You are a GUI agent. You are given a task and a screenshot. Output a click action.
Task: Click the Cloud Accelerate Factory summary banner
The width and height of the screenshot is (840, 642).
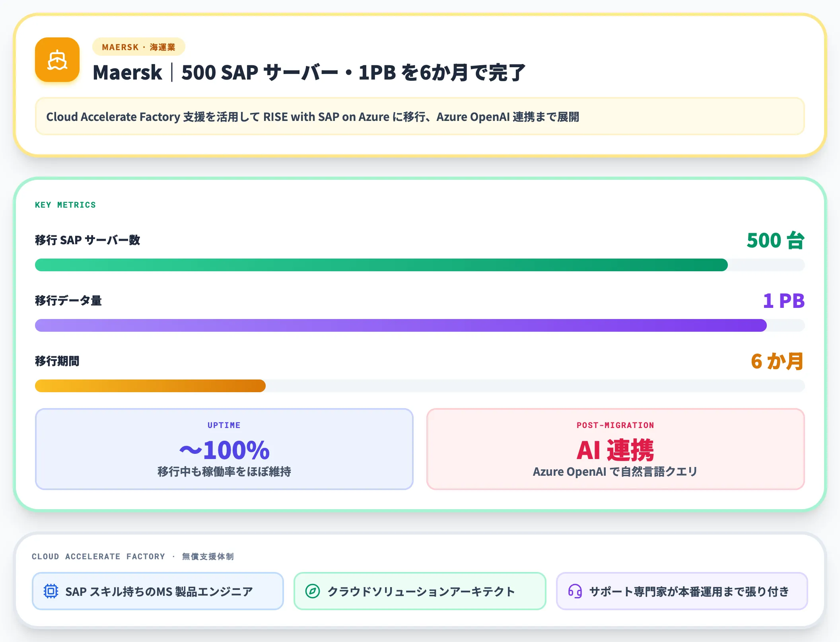point(420,117)
